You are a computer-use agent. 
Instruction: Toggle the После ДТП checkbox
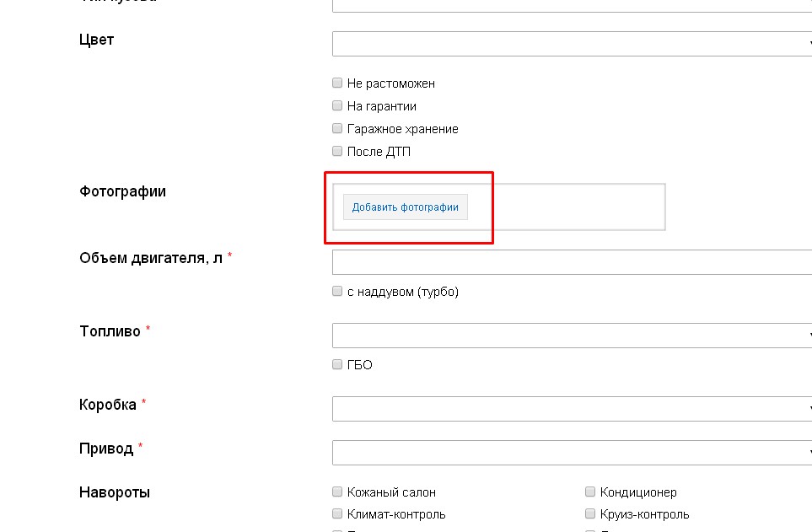click(x=337, y=152)
